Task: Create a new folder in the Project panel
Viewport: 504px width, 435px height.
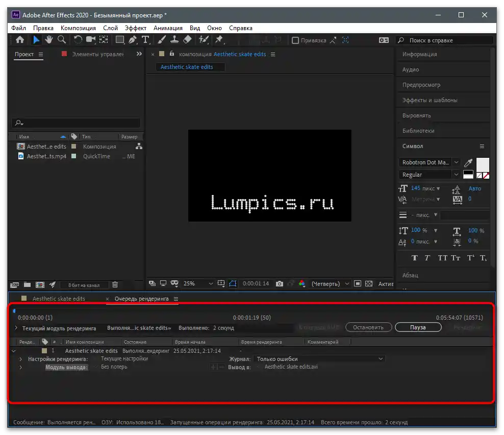Action: (x=28, y=285)
